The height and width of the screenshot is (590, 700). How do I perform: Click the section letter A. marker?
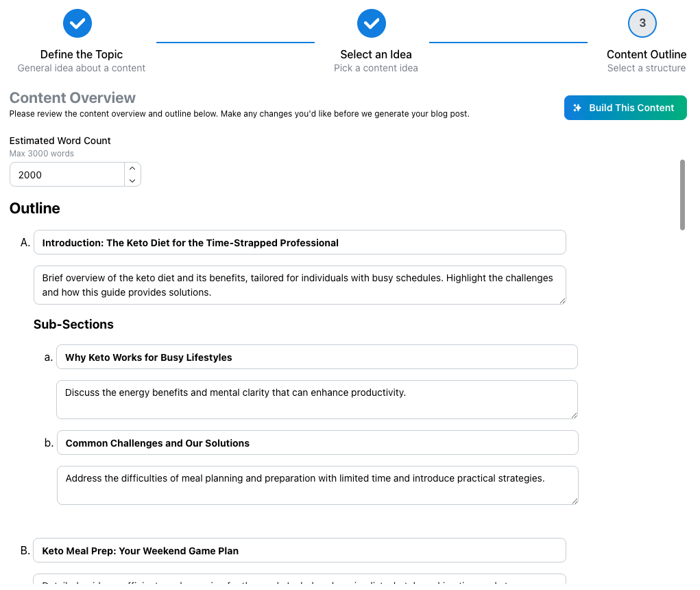point(25,243)
